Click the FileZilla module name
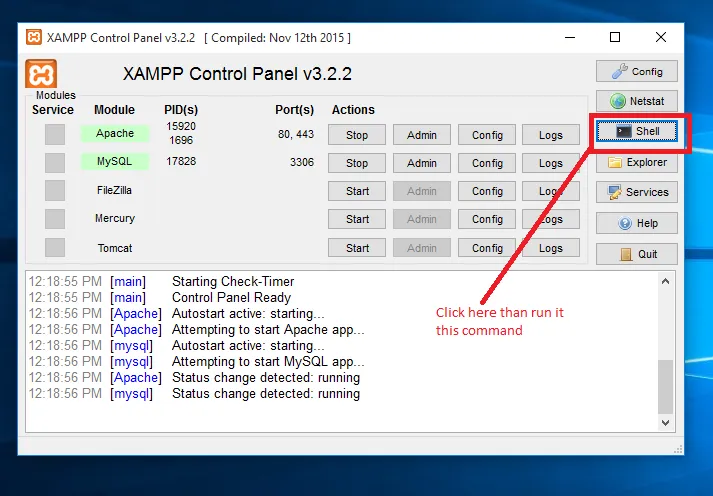This screenshot has height=496, width=713. 114,190
